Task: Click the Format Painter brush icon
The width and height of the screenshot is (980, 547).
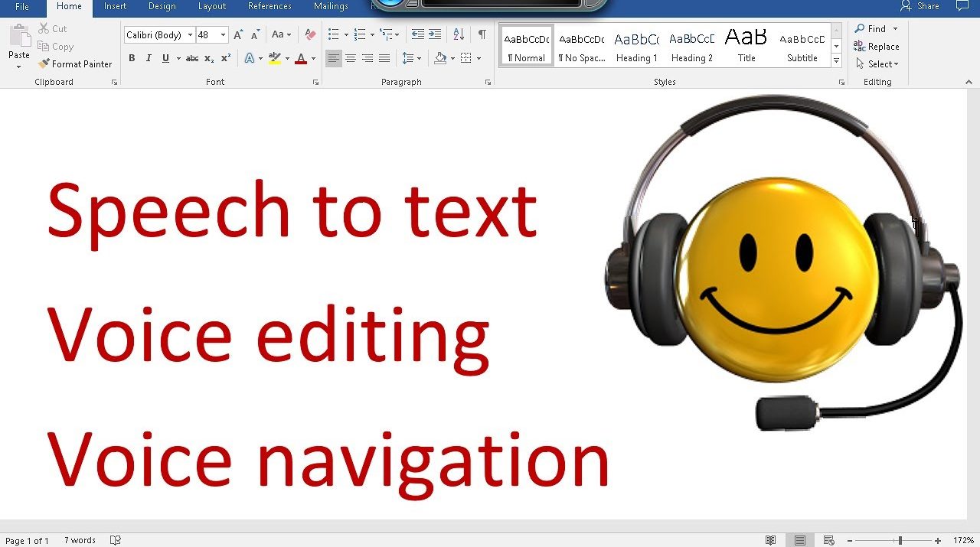Action: 44,64
